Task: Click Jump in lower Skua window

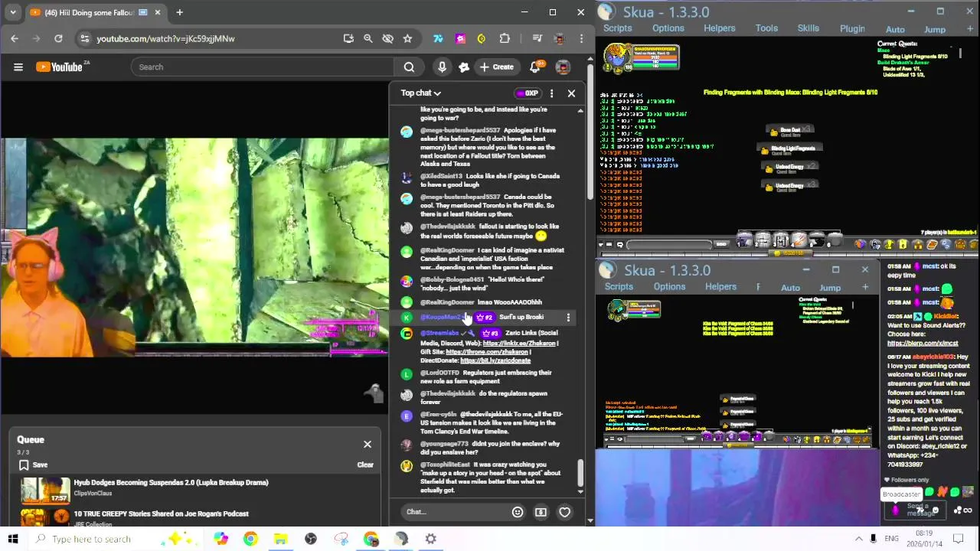Action: 830,288
